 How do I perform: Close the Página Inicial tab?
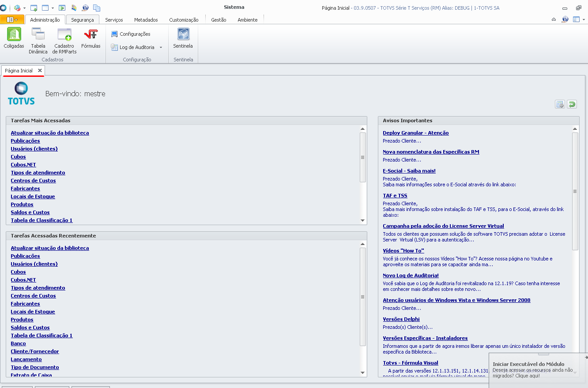click(x=40, y=71)
